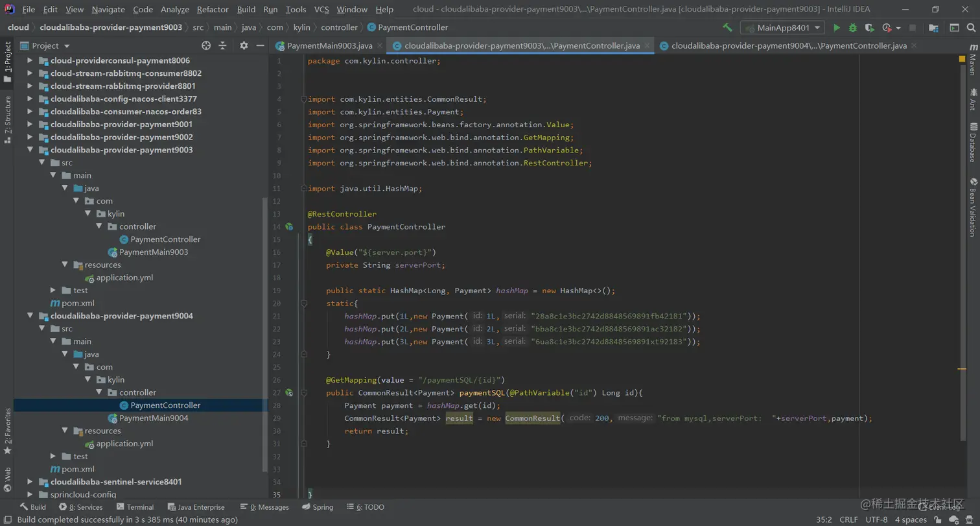The width and height of the screenshot is (980, 526).
Task: Open the MainApp8401 run configuration dropdown
Action: pos(782,28)
